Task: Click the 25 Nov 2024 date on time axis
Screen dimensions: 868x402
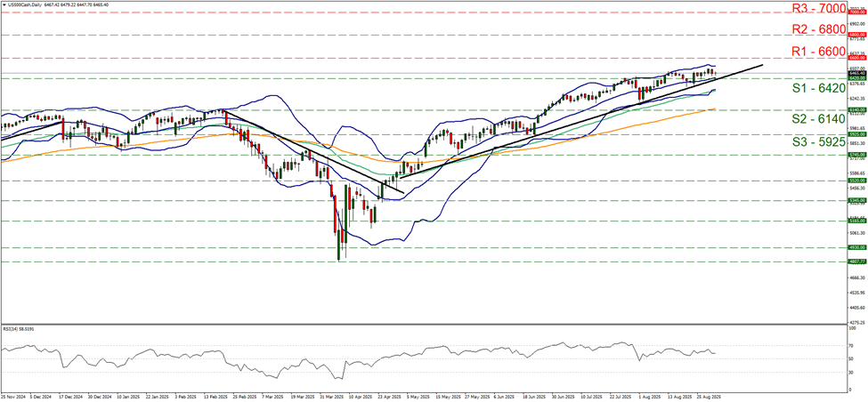Action: tap(14, 398)
